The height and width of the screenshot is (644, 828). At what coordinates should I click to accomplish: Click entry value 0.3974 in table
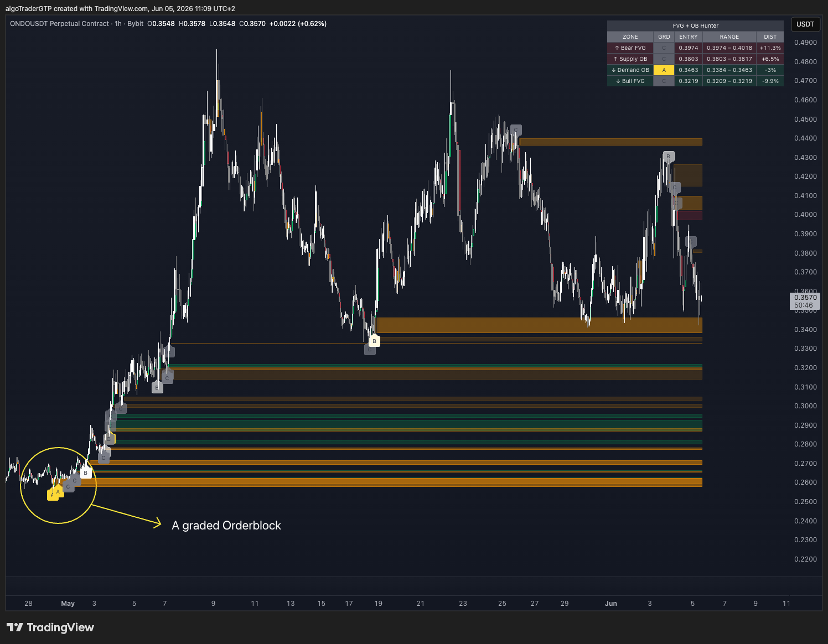click(689, 48)
